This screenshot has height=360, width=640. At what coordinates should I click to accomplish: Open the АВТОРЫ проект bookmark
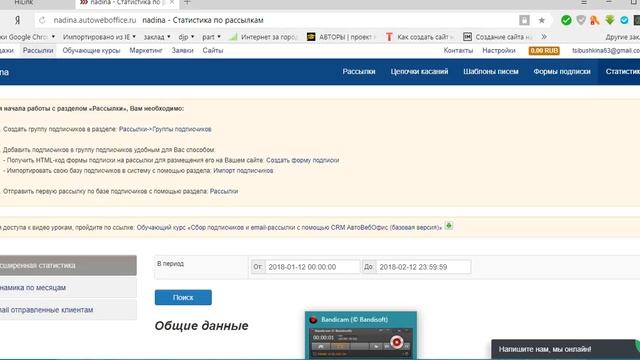(x=340, y=37)
